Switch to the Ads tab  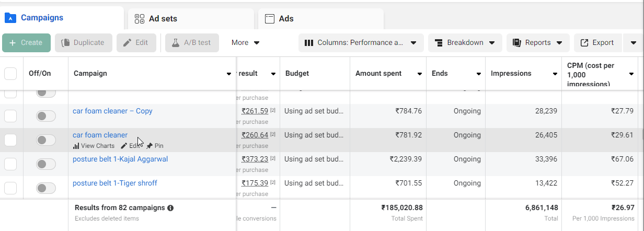point(285,19)
